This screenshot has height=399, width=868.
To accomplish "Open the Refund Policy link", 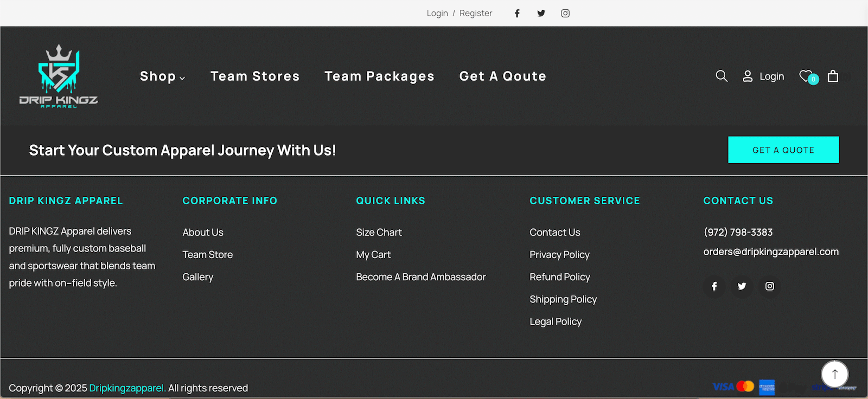I will [x=560, y=277].
